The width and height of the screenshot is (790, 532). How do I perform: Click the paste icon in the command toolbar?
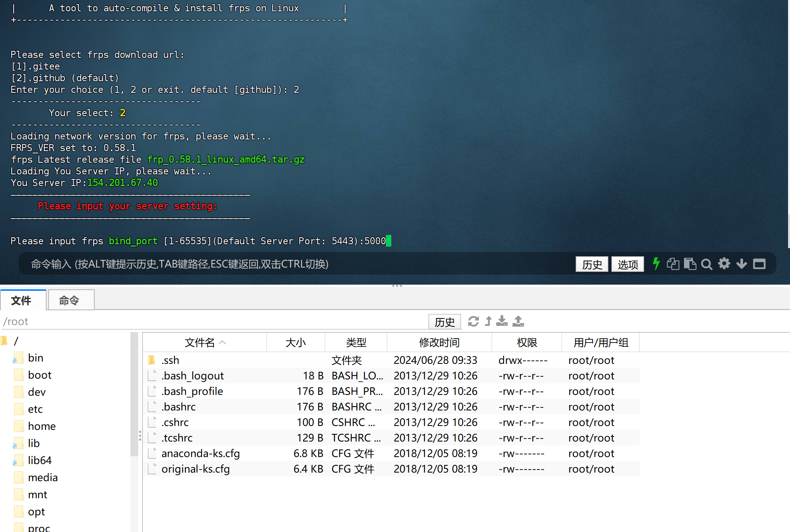[690, 264]
